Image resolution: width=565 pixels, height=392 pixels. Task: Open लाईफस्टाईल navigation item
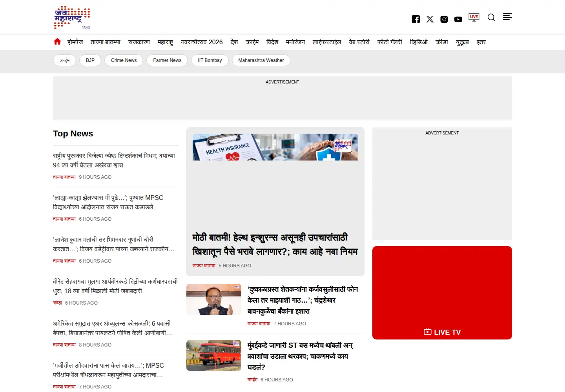[x=327, y=42]
